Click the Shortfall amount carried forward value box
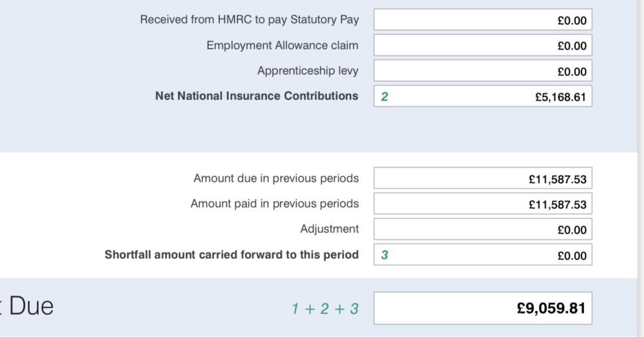 click(483, 255)
